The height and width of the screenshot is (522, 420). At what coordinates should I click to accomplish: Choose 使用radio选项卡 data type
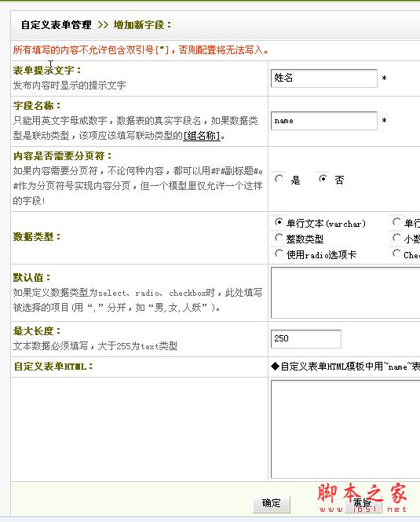(279, 254)
